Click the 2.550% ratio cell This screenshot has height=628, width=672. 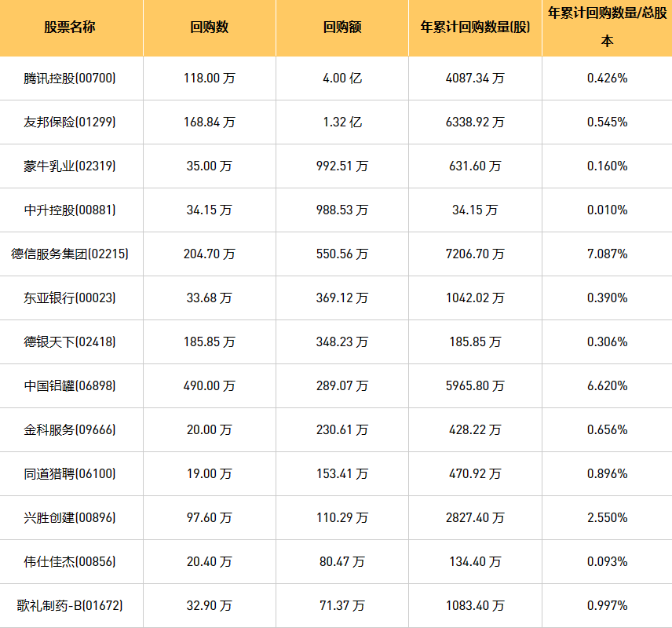click(608, 517)
